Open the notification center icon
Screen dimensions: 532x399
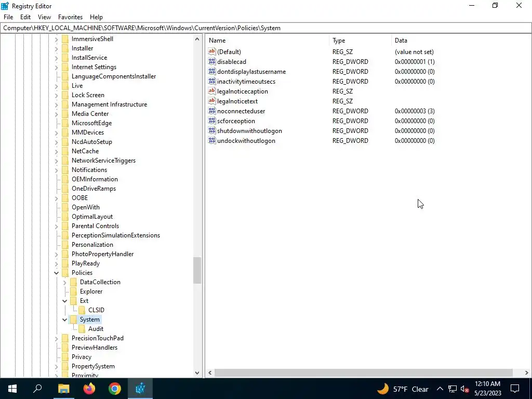(x=515, y=389)
